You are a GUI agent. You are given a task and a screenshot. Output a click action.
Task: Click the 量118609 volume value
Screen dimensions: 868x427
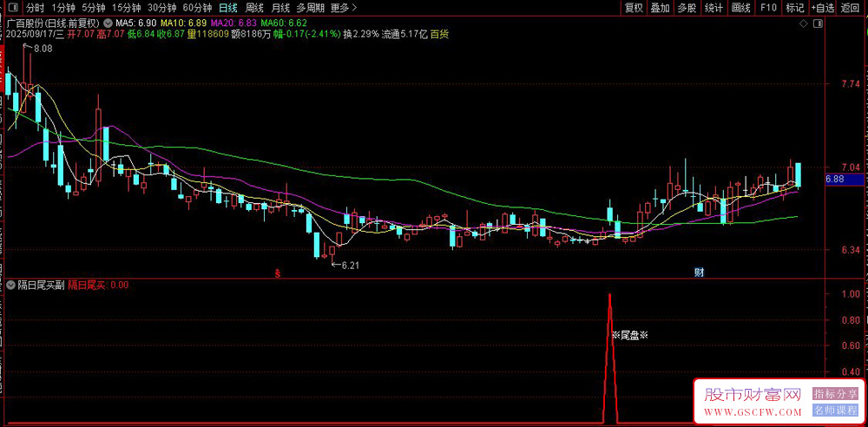(x=207, y=34)
